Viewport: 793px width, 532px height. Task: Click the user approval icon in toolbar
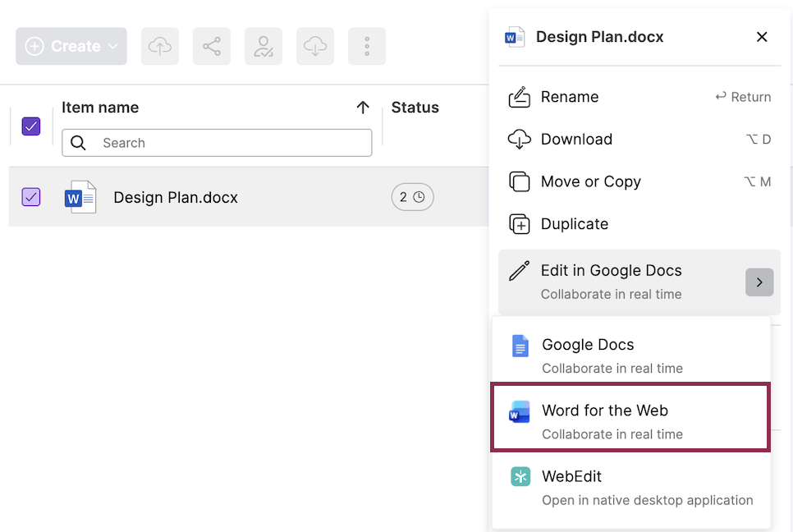click(x=264, y=46)
